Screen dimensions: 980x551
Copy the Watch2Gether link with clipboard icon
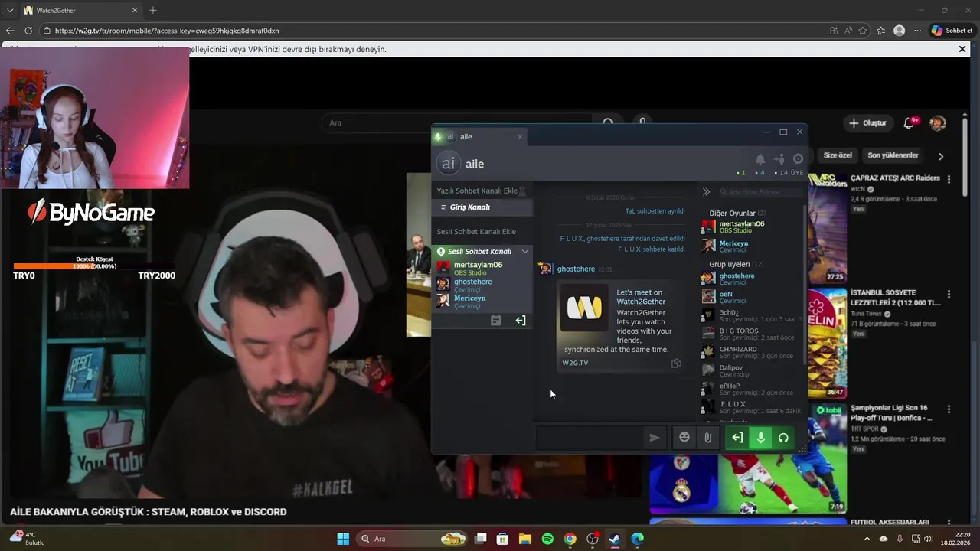point(676,364)
